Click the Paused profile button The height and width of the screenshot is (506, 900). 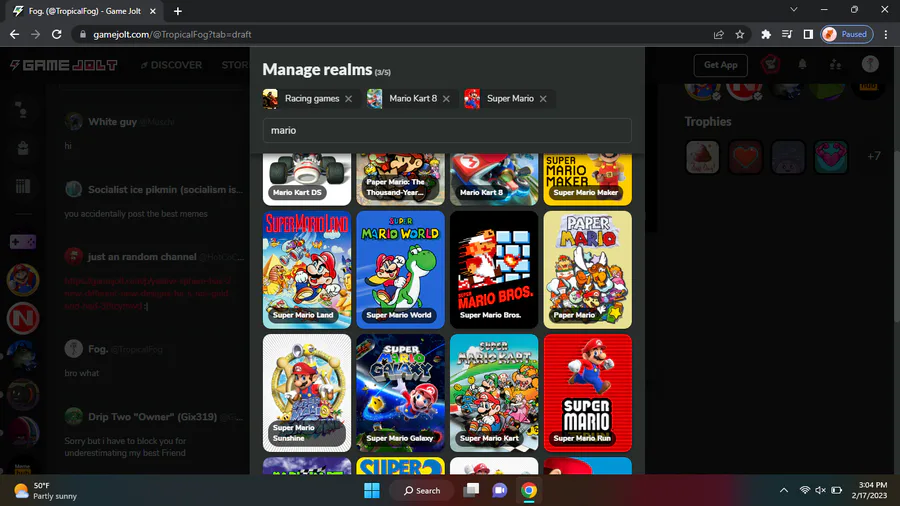[x=847, y=34]
